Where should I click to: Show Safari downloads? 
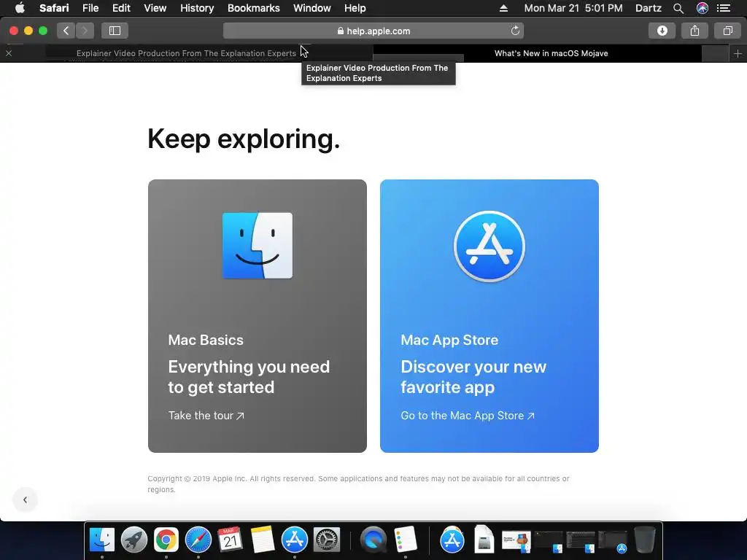pyautogui.click(x=662, y=31)
